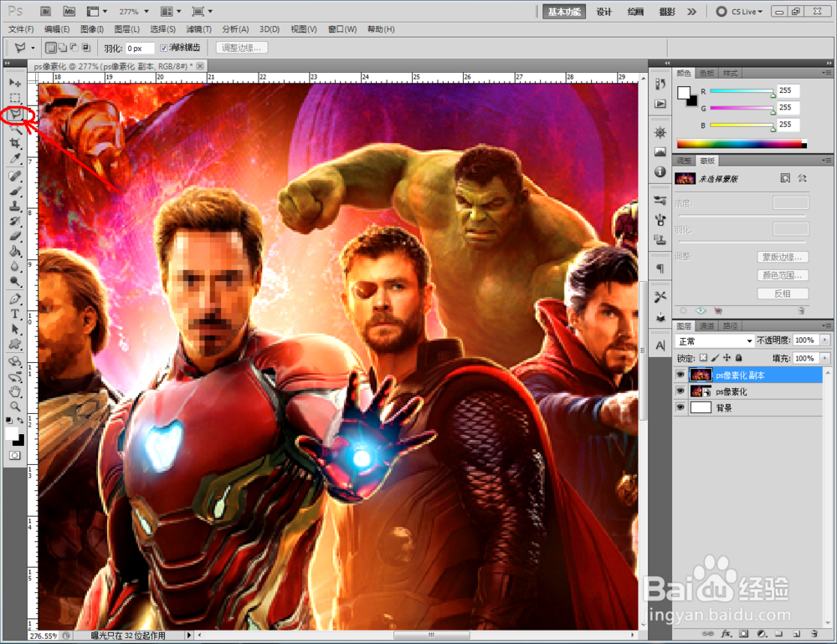The height and width of the screenshot is (644, 837).
Task: Toggle anti-alias (消除锯齿) checkbox
Action: tap(164, 48)
